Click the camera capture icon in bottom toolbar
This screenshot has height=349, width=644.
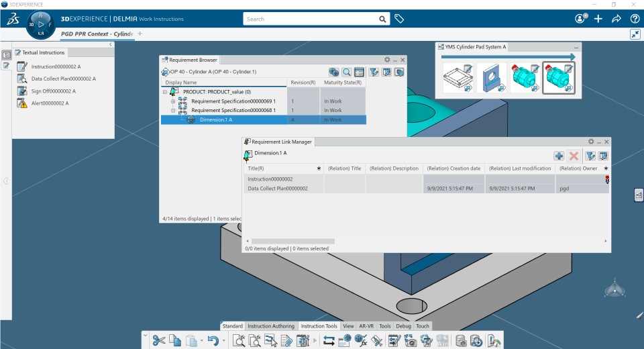pos(410,340)
